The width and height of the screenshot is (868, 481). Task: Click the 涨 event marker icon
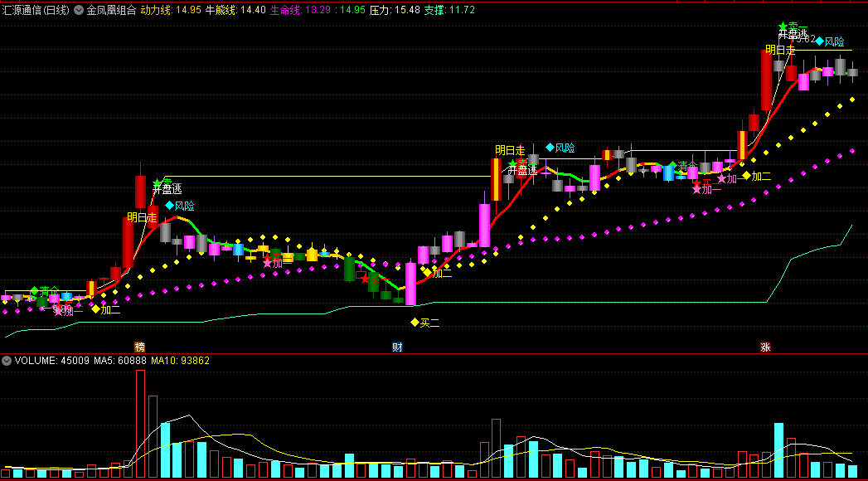pos(765,347)
